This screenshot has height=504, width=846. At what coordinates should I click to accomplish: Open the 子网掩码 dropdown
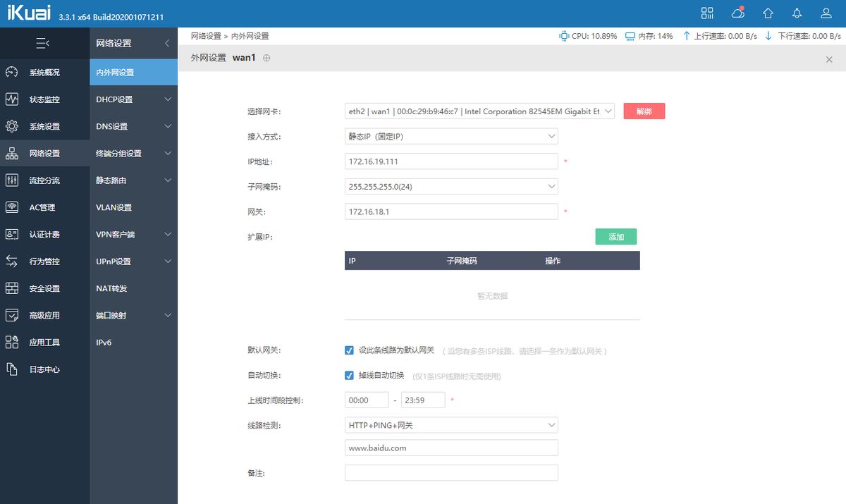[451, 187]
